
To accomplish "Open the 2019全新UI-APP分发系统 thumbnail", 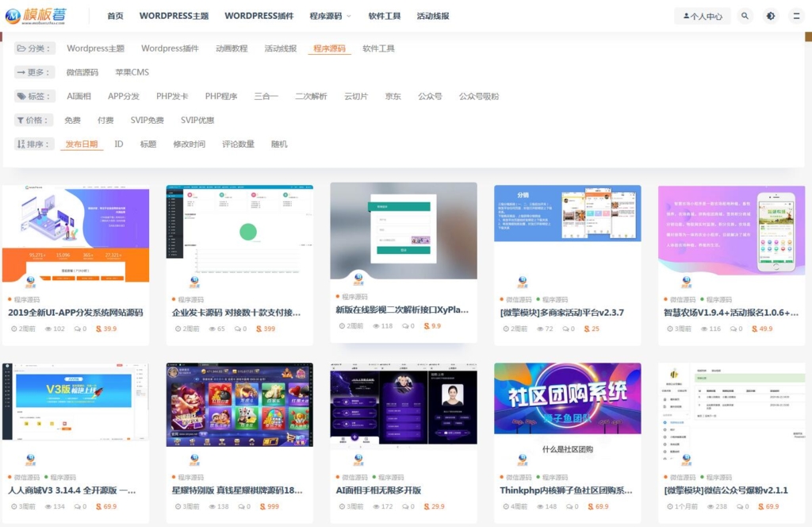I will (x=75, y=233).
